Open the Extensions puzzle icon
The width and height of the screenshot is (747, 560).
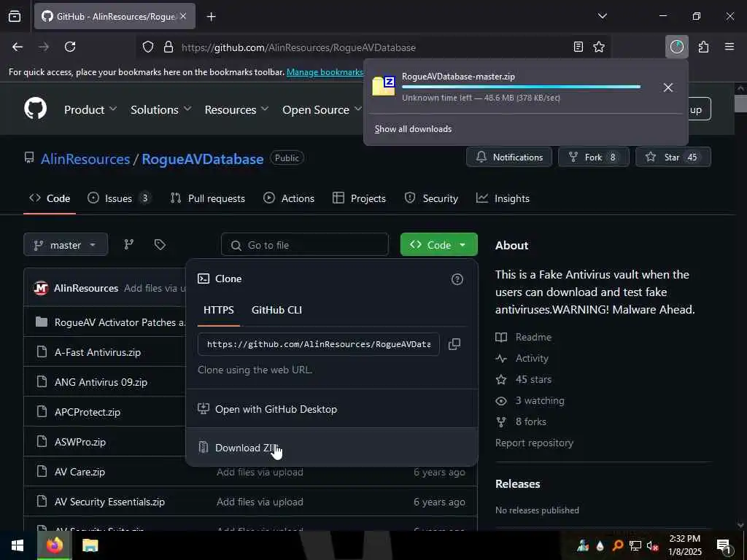(x=703, y=47)
